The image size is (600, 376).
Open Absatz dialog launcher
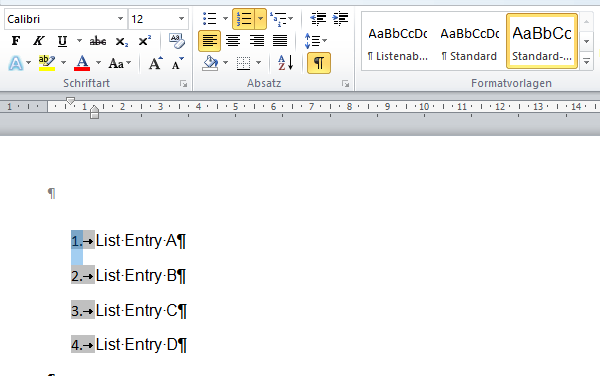click(346, 84)
